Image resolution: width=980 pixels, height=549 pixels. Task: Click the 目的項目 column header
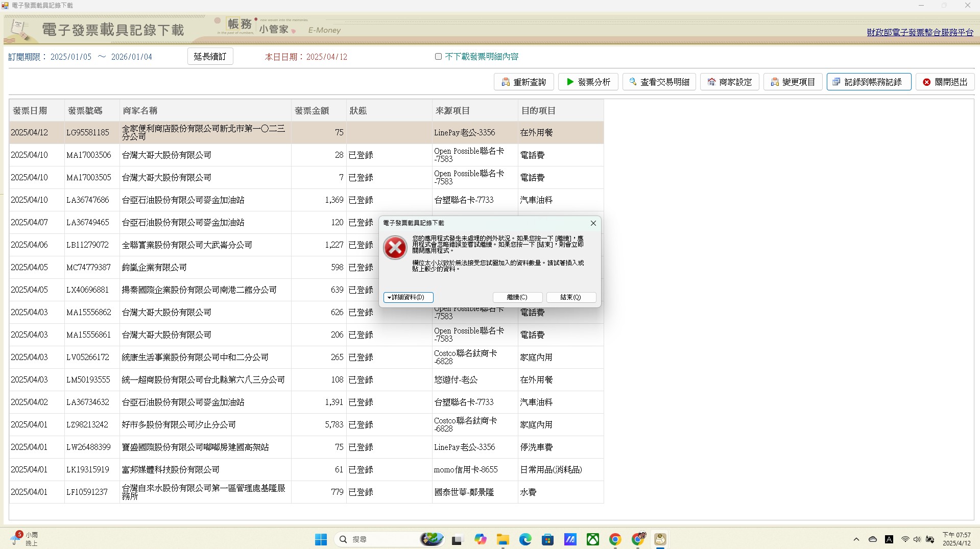pyautogui.click(x=560, y=110)
